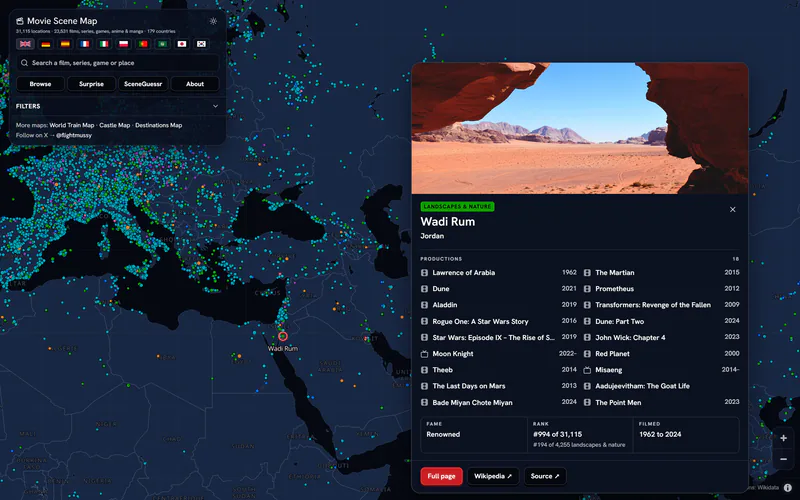Switch language to Spanish flag
Viewport: 800px width, 500px height.
point(65,44)
